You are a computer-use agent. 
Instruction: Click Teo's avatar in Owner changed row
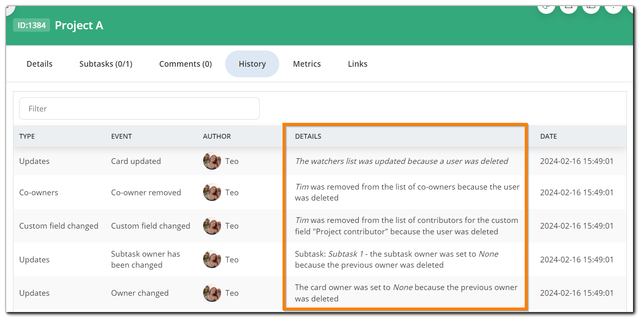click(x=212, y=293)
